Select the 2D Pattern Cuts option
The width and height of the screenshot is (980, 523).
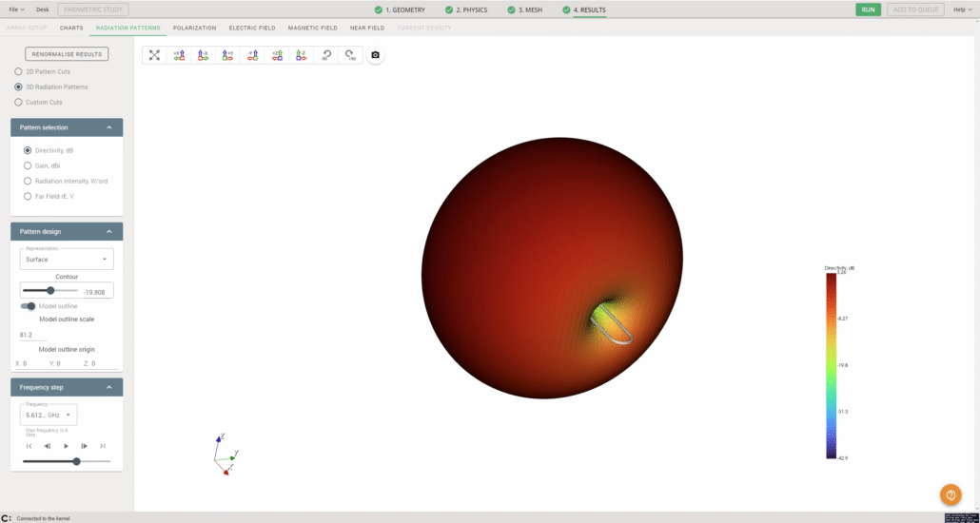[18, 71]
